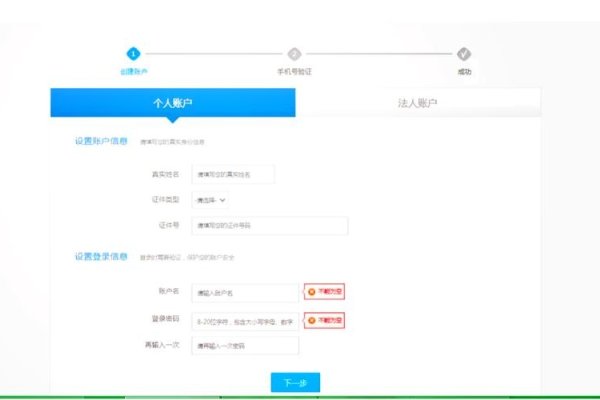Click the 真实姓名 input field
Viewport: 600px width, 400px height.
(x=233, y=175)
